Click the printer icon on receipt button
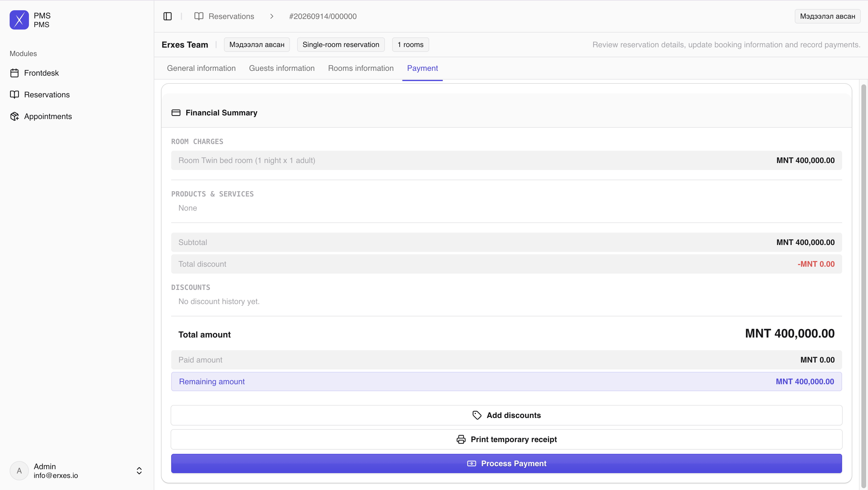The image size is (868, 490). [461, 439]
